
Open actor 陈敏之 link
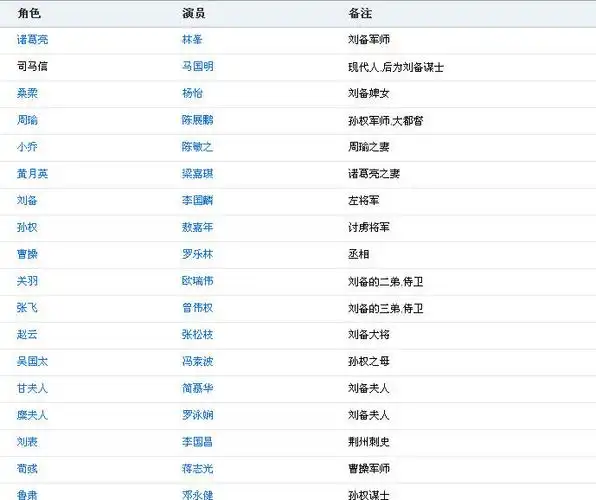coord(198,147)
